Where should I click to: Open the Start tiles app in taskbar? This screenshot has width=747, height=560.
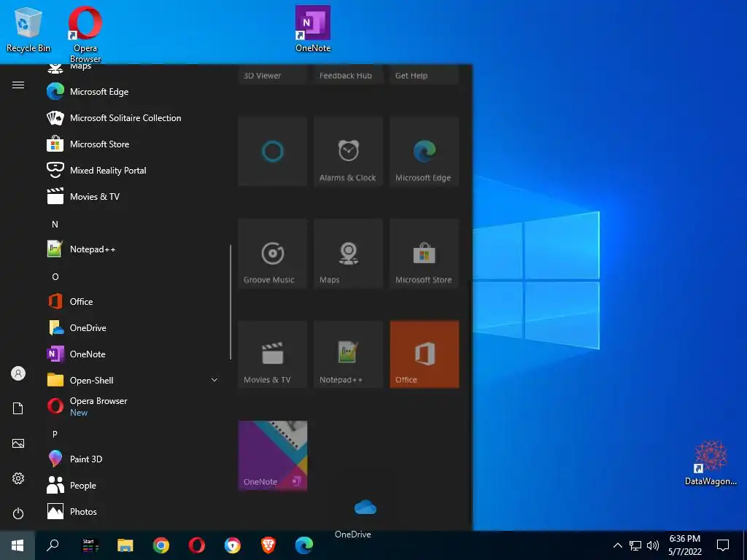pos(90,545)
